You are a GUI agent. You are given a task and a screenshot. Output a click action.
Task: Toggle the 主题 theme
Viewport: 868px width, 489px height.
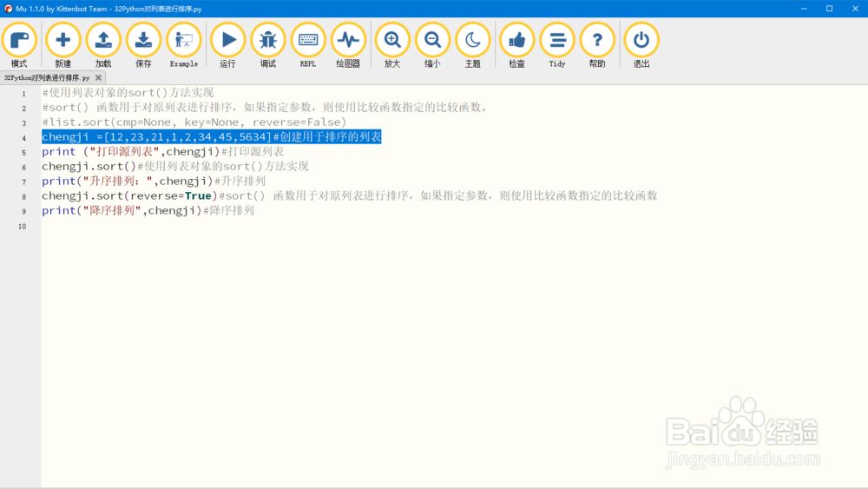(x=473, y=45)
